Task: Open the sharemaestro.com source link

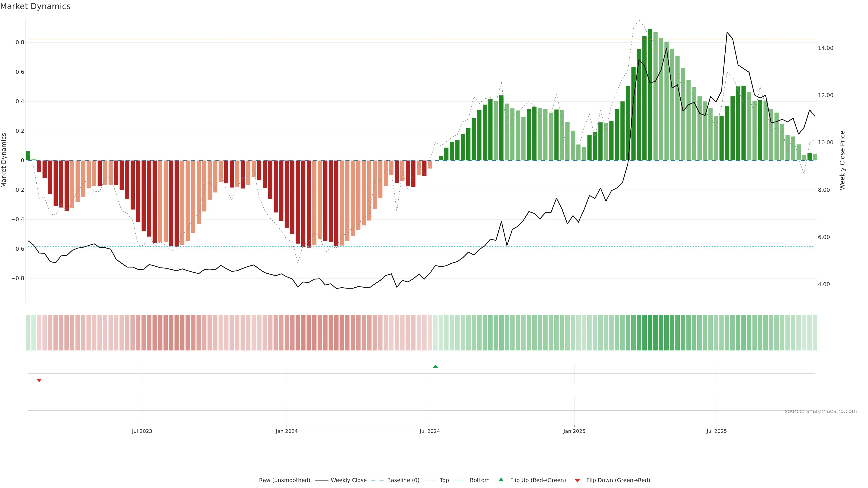Action: point(821,411)
